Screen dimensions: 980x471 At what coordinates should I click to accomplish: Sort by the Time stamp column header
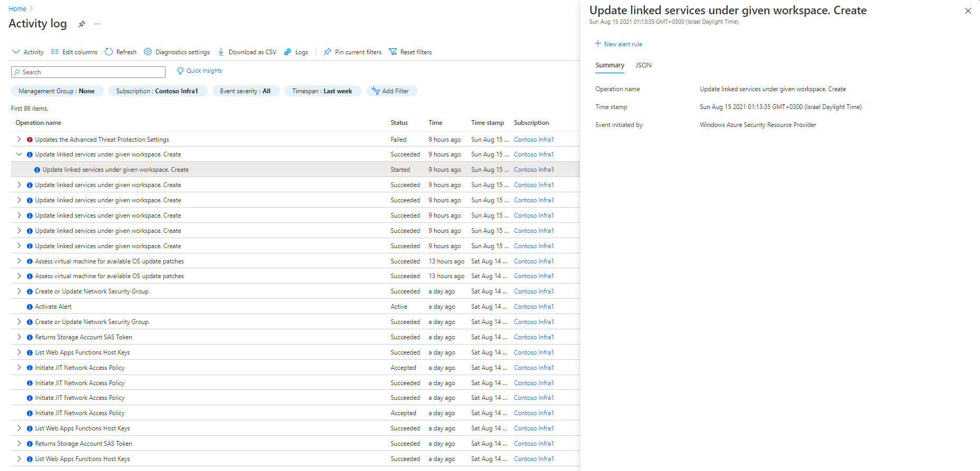click(x=487, y=123)
